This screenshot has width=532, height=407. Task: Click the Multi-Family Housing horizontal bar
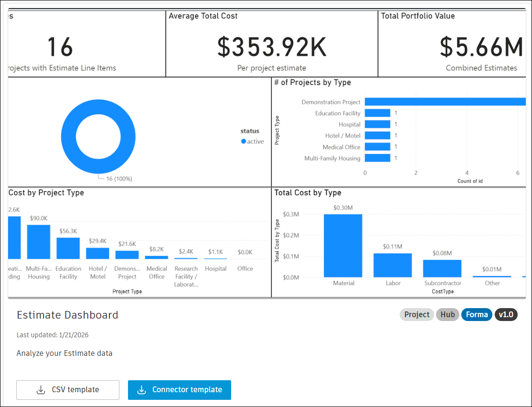point(377,158)
